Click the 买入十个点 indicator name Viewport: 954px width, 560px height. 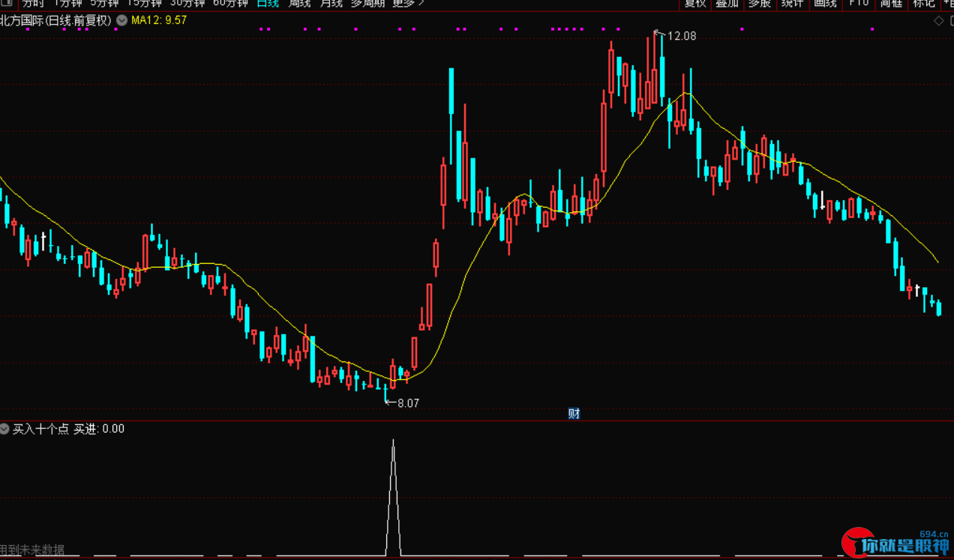click(40, 429)
